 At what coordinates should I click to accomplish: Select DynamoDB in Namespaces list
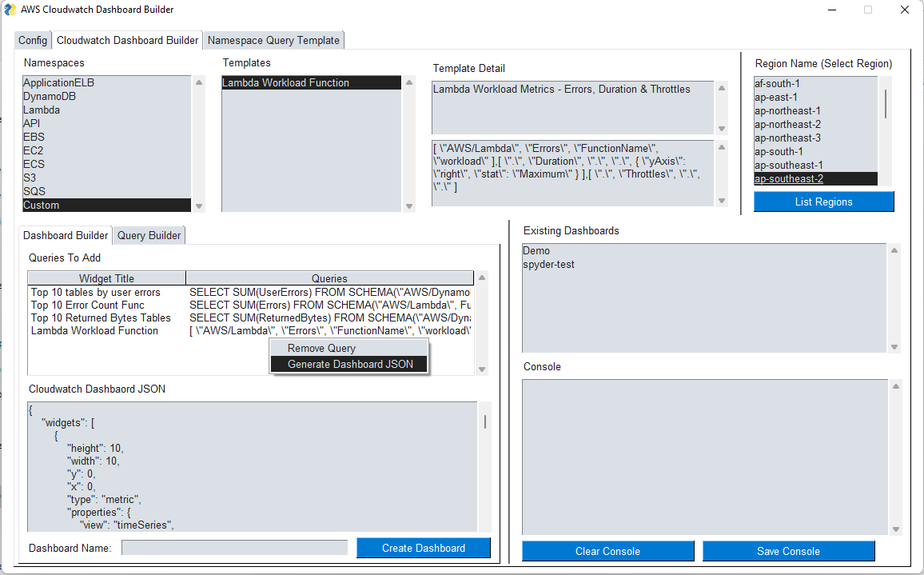(x=106, y=96)
